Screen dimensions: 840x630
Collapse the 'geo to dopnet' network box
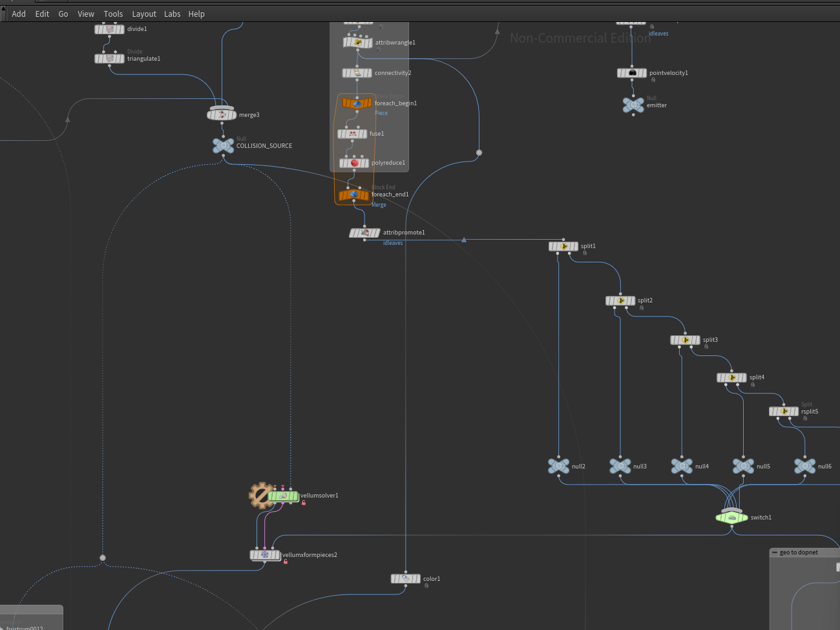[775, 552]
